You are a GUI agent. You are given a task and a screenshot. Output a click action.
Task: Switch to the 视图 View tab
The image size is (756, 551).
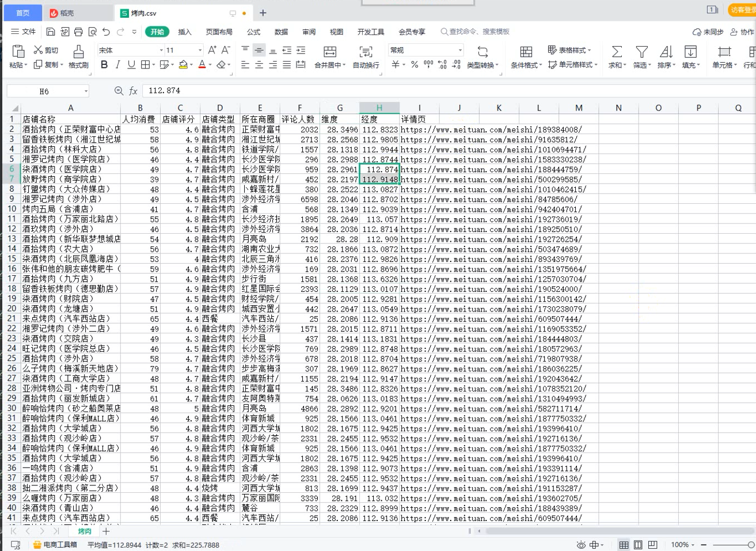pyautogui.click(x=336, y=32)
